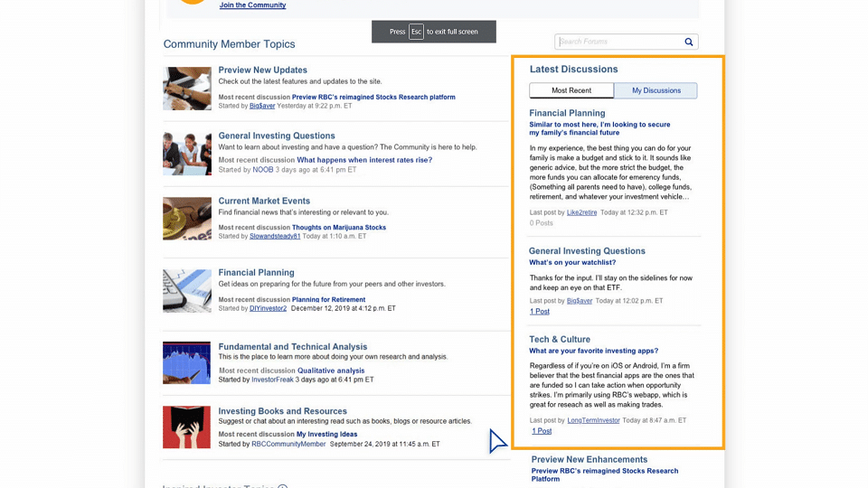Click the Fundamental and Technical Analysis chart thumbnail
Viewport: 868px width, 488px height.
[186, 362]
